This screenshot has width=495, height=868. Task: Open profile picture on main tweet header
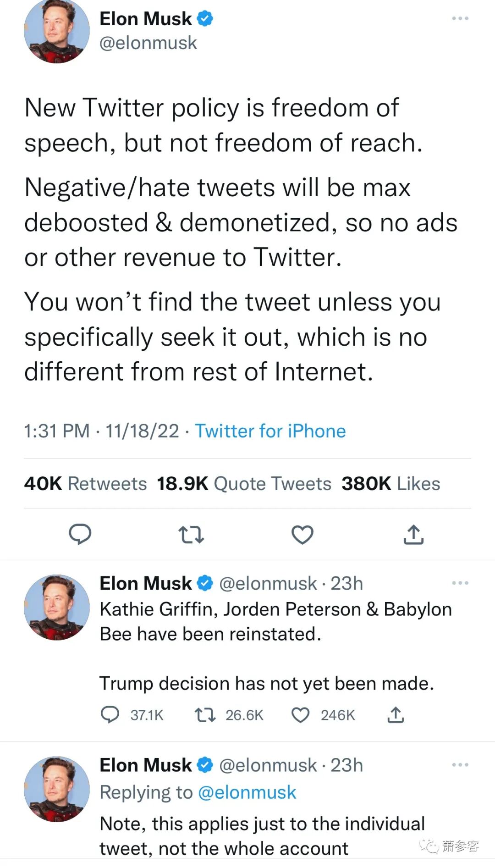click(x=57, y=31)
